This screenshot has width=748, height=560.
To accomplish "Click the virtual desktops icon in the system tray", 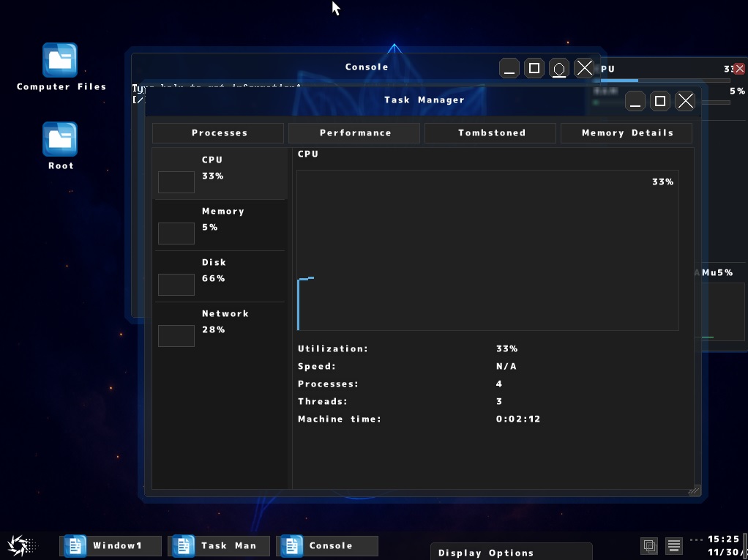I will point(649,546).
